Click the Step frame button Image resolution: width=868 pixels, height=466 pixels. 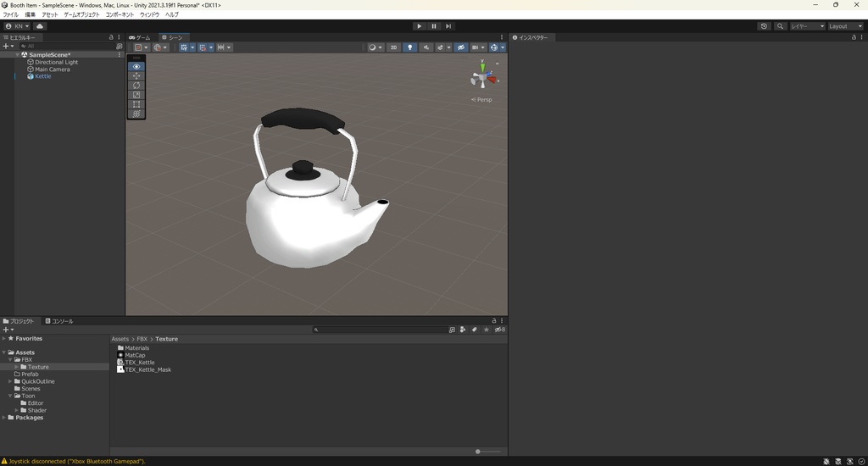(x=448, y=26)
